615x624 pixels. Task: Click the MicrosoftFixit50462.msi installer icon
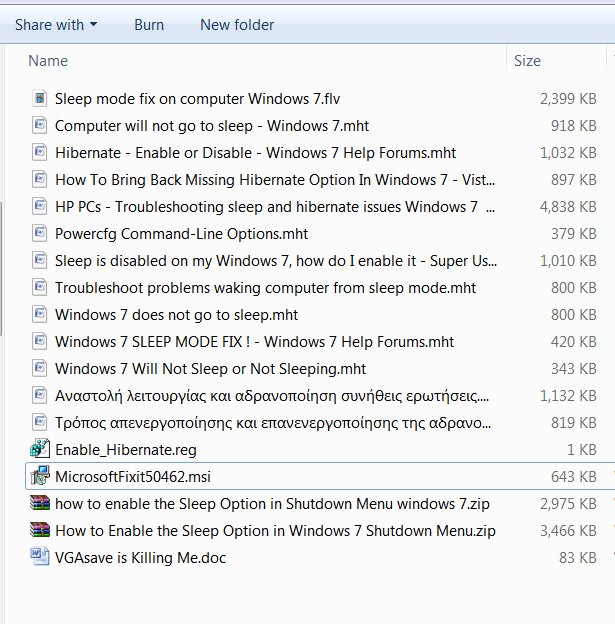pyautogui.click(x=40, y=476)
